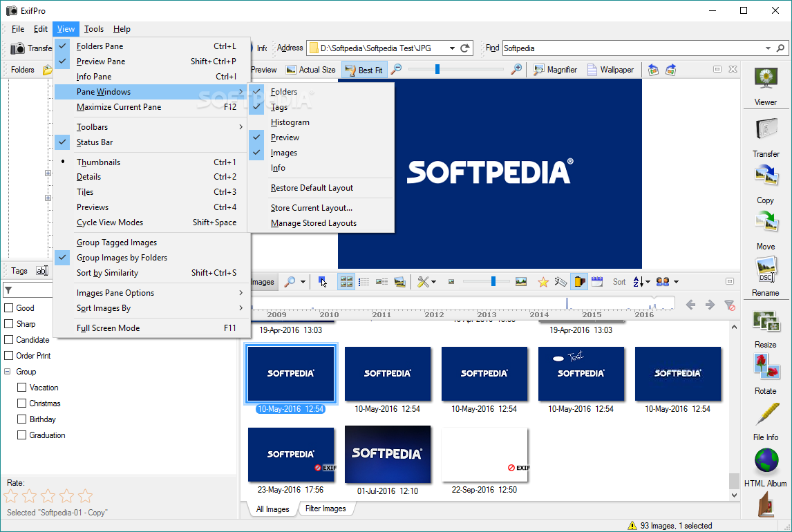Click the Copy images icon
Image resolution: width=792 pixels, height=532 pixels.
tap(766, 177)
